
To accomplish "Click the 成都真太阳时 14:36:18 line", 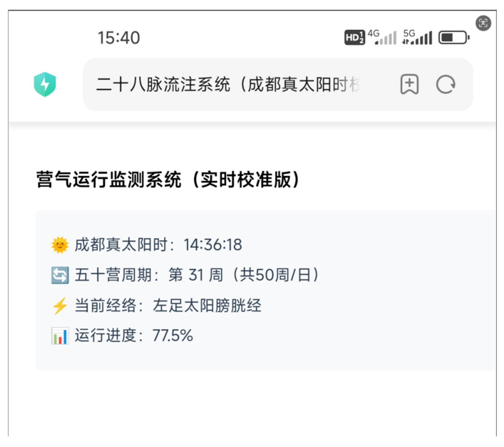I will 158,245.
